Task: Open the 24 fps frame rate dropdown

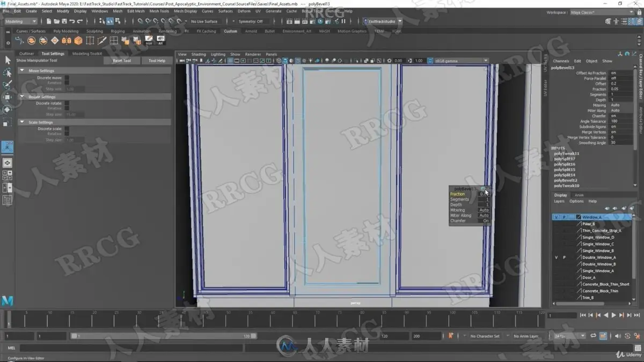Action: [x=569, y=336]
